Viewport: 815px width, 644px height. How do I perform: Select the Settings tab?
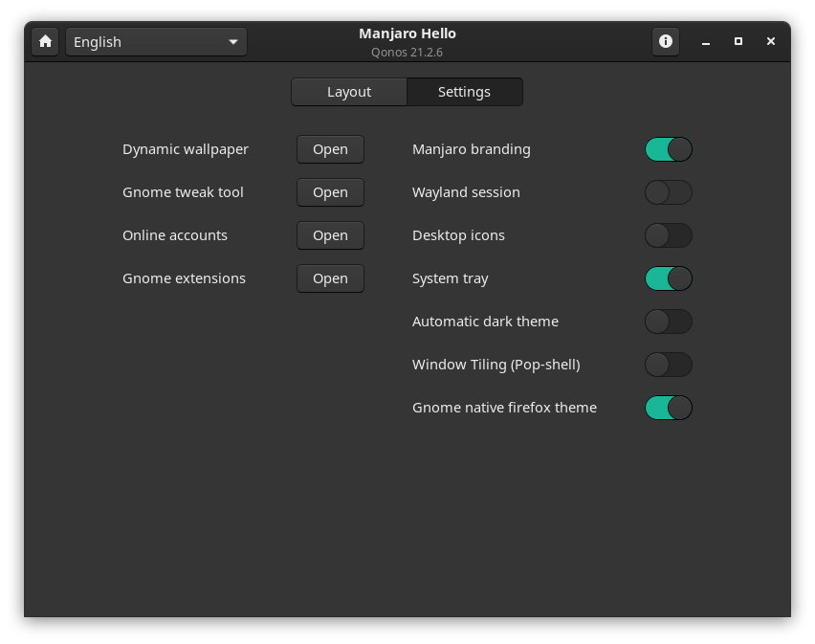(x=464, y=91)
